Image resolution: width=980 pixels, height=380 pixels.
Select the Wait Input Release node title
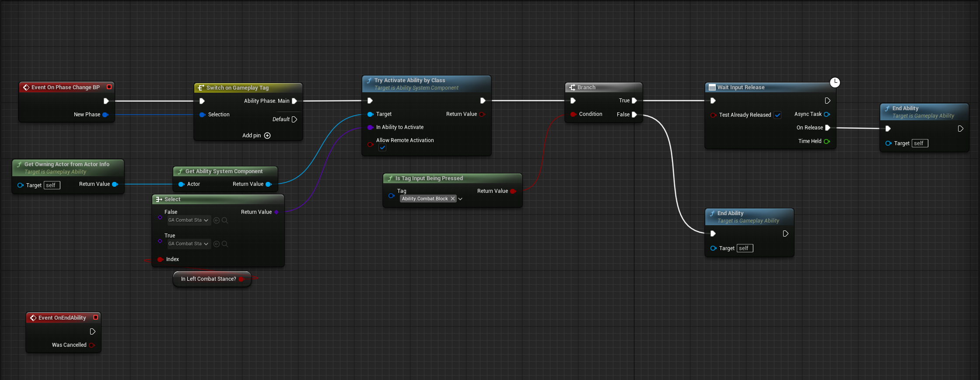(x=741, y=87)
